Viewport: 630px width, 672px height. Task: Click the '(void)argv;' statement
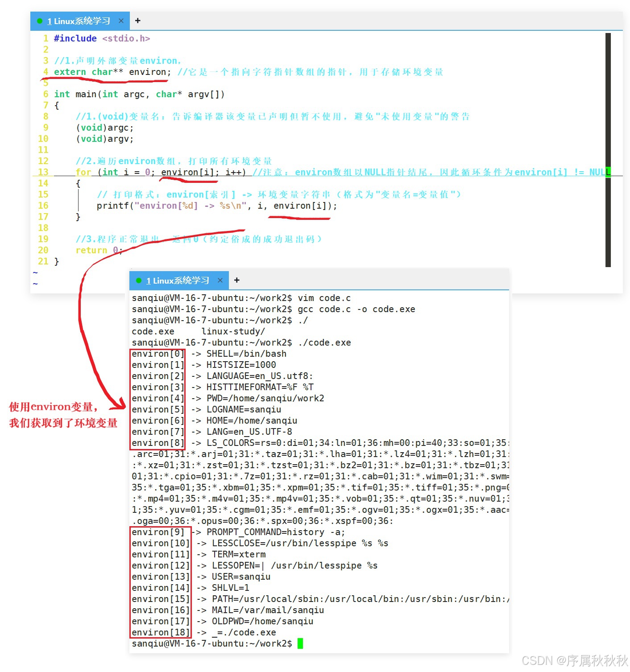coord(104,139)
